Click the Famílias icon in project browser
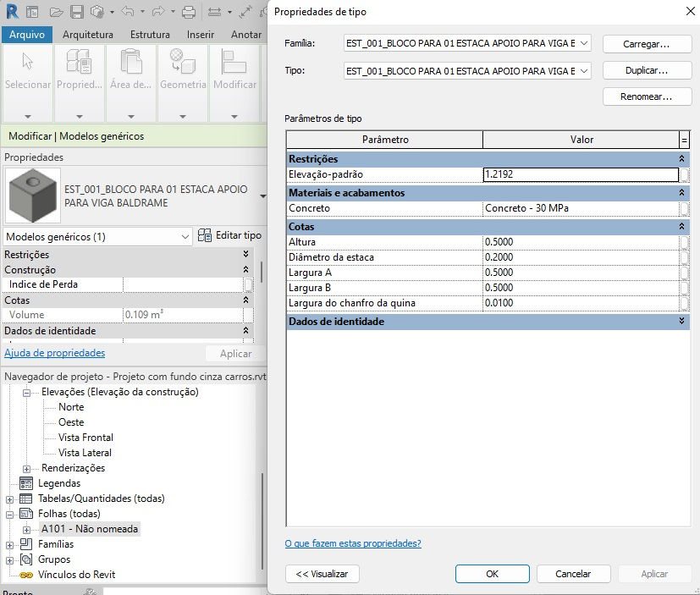Image resolution: width=700 pixels, height=595 pixels. click(26, 543)
